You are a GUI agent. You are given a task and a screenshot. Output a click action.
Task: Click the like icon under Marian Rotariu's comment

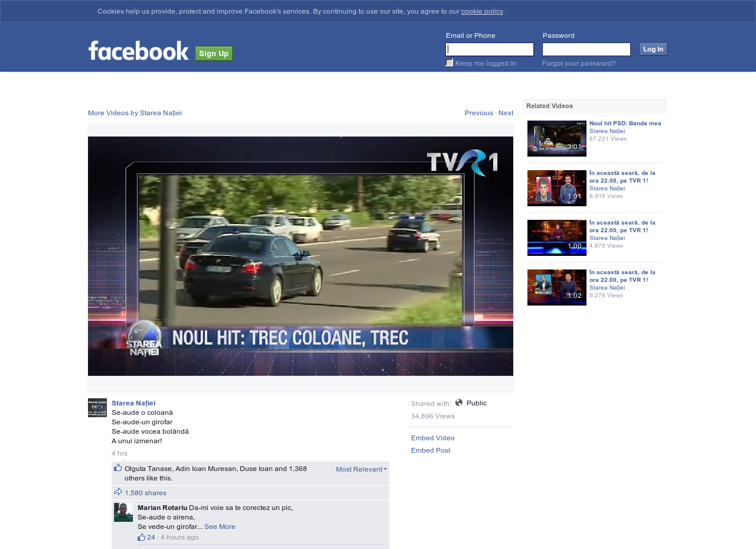point(141,537)
